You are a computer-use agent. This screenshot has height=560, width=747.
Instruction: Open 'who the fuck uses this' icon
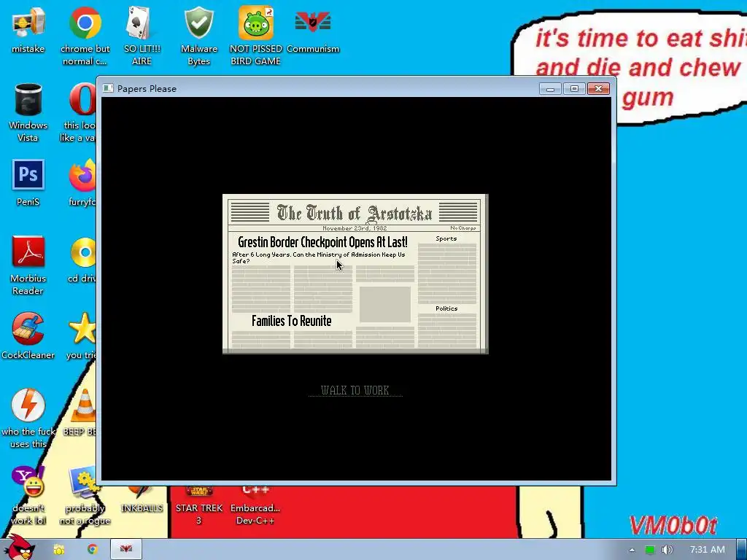pos(28,419)
